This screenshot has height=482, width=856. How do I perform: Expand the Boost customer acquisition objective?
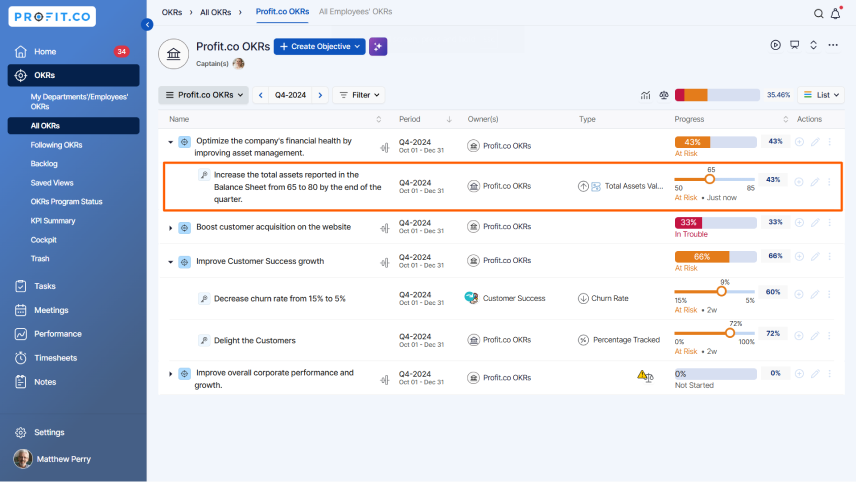point(170,228)
